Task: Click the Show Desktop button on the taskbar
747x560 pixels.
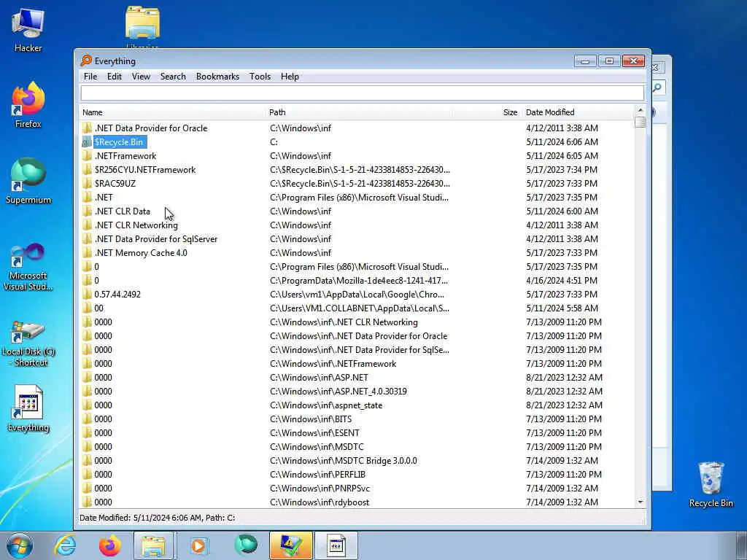Action: point(741,545)
